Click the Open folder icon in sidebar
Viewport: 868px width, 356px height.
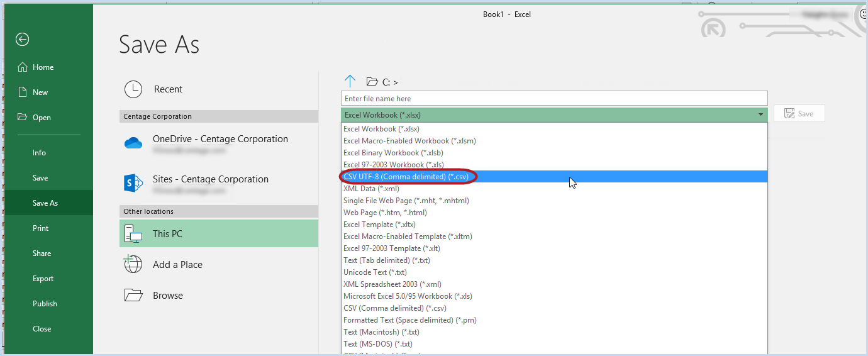pos(23,117)
